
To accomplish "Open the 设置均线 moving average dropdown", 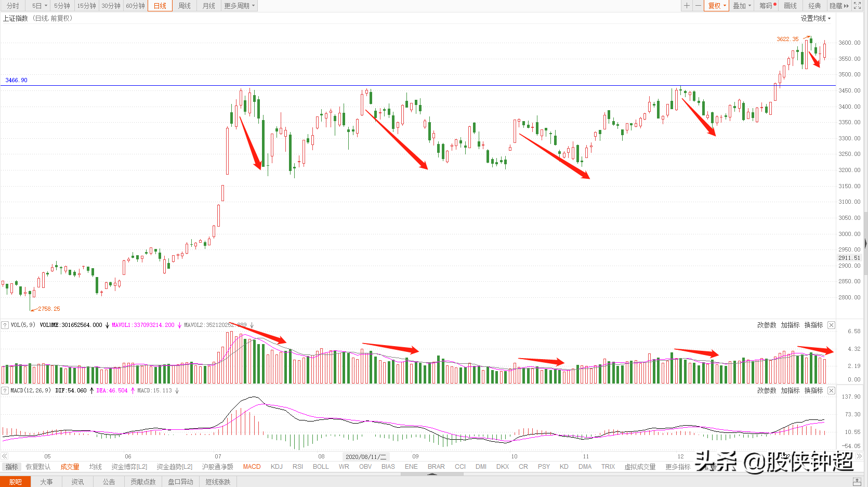I will coord(816,18).
